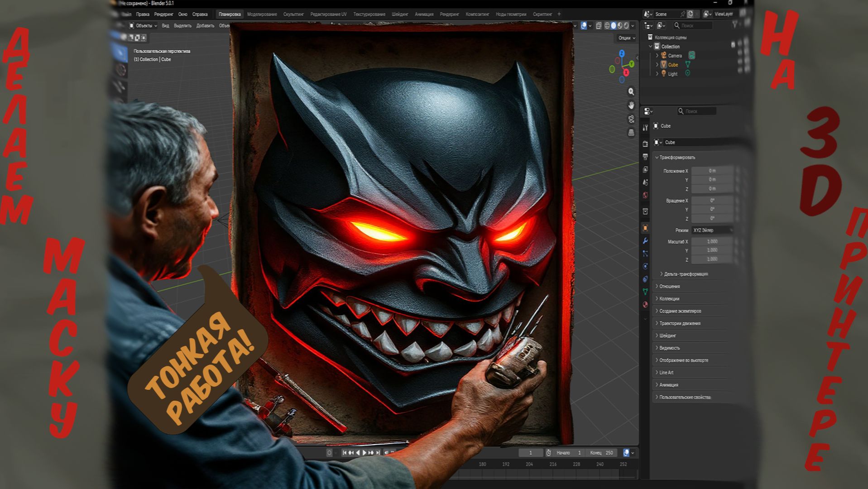Collapse the Collection tree in the outliner
Viewport: 868px width, 489px height.
tap(651, 46)
